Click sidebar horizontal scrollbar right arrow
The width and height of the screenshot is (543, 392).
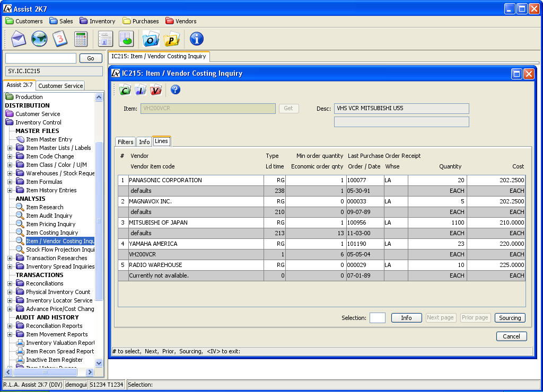click(90, 372)
